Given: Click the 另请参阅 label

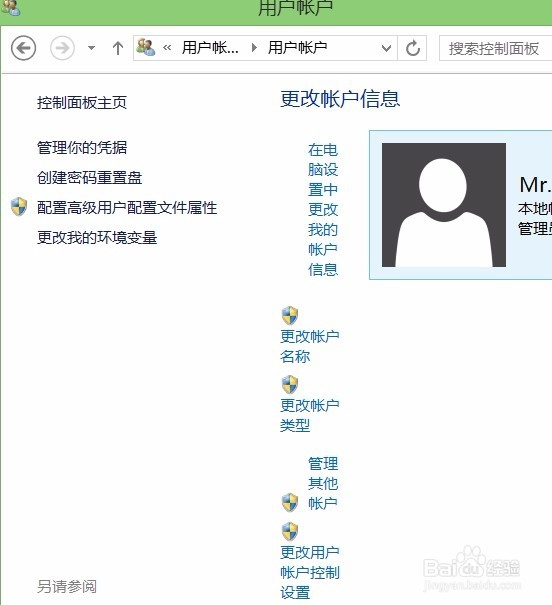Looking at the screenshot, I should (x=67, y=586).
